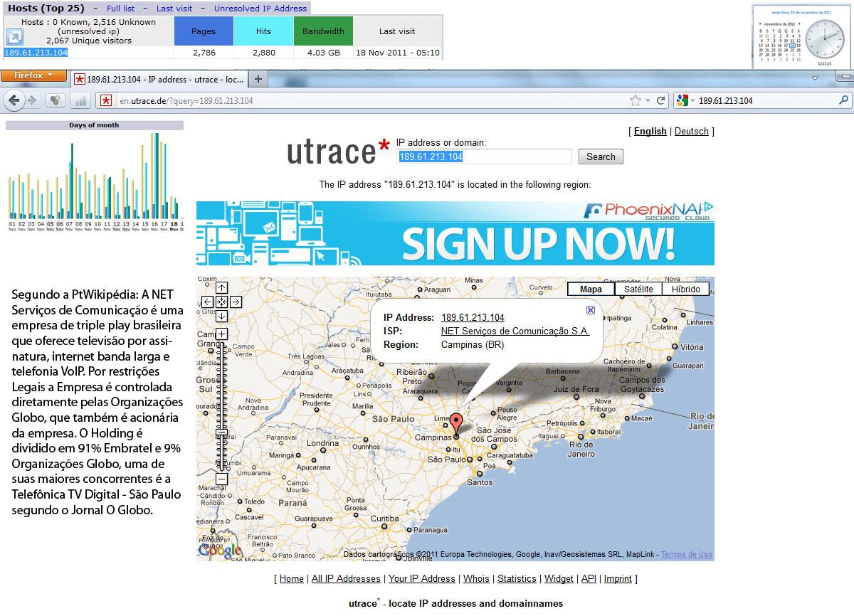Switch map to Híbrido view

pyautogui.click(x=685, y=289)
